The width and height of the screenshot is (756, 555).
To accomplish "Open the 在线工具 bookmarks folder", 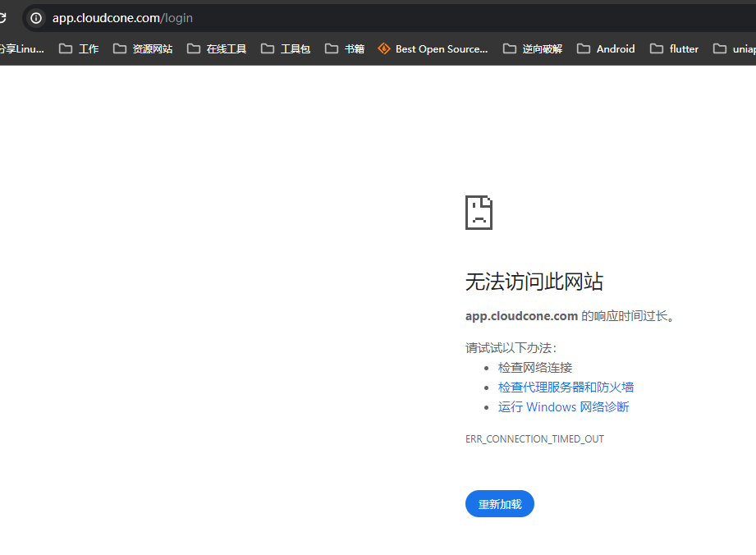I will click(217, 48).
